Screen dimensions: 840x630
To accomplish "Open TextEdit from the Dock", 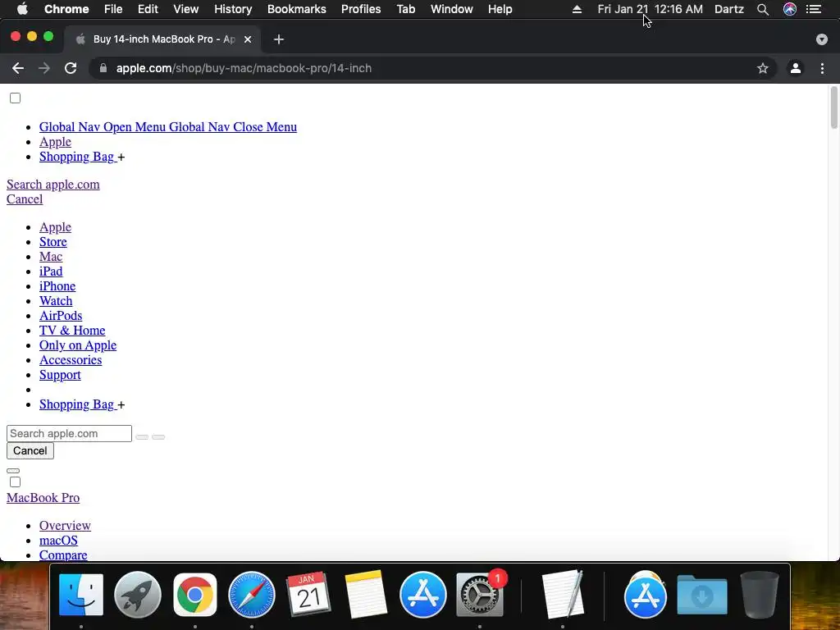I will point(562,595).
